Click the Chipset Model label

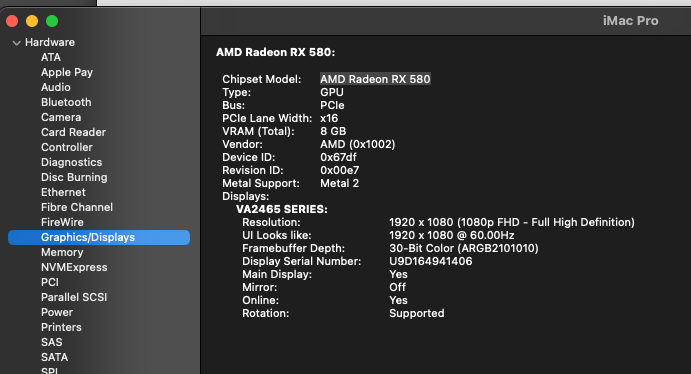pyautogui.click(x=262, y=79)
